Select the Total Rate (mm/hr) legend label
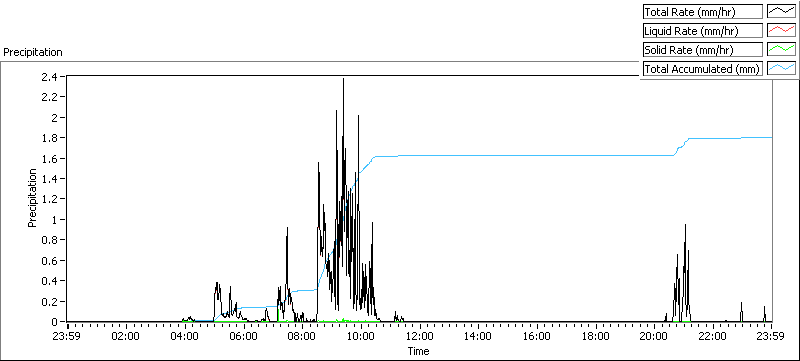 tap(703, 11)
